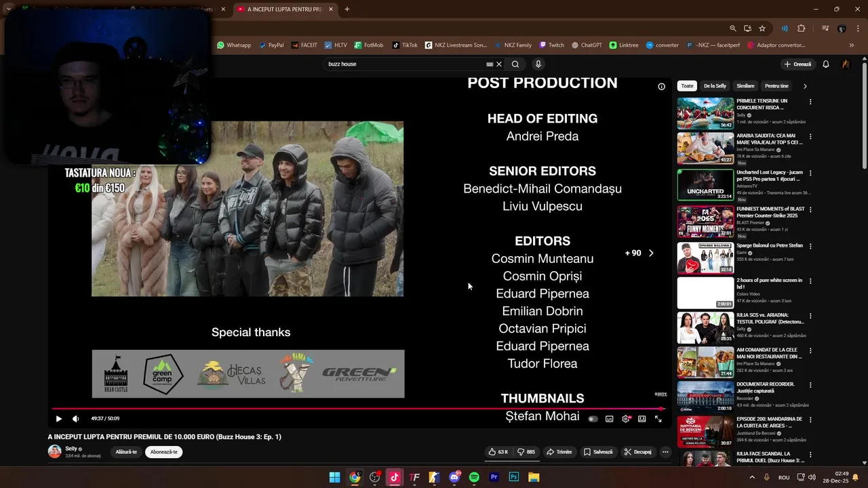Create a clip with Decupaj
Viewport: 868px width, 488px height.
click(638, 452)
